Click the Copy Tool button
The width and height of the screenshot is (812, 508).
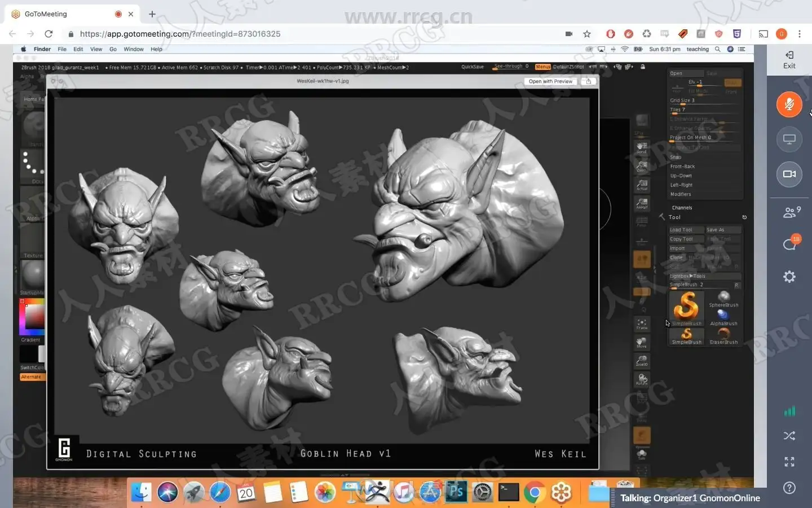tap(686, 239)
